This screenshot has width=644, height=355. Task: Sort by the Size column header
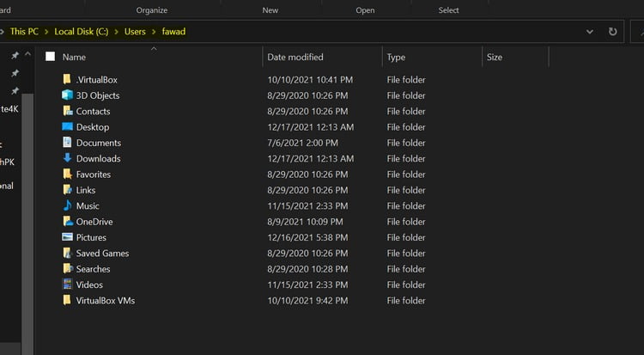click(494, 58)
